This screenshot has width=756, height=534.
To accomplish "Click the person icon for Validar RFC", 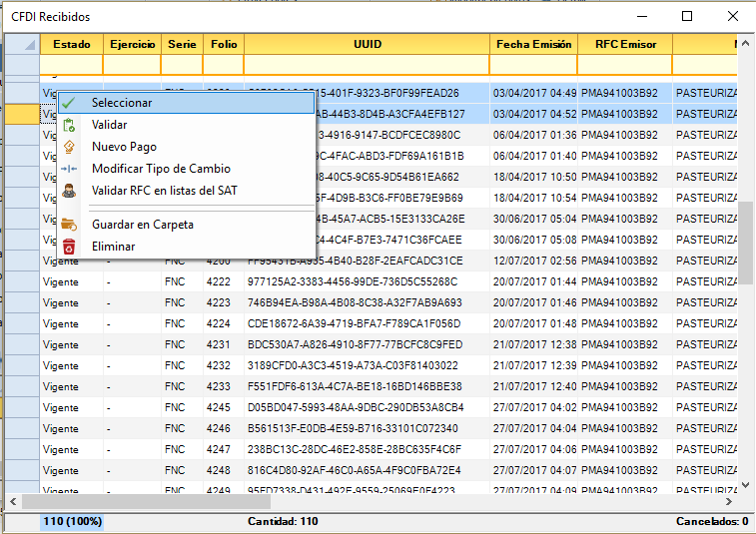I will pyautogui.click(x=69, y=191).
